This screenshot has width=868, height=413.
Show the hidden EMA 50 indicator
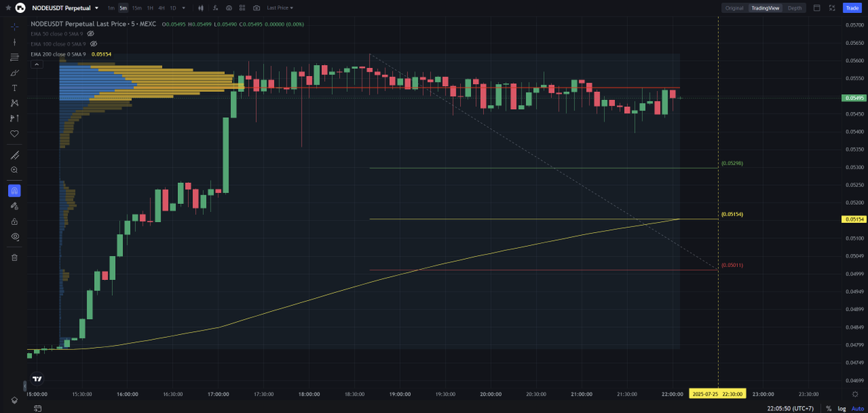tap(90, 33)
